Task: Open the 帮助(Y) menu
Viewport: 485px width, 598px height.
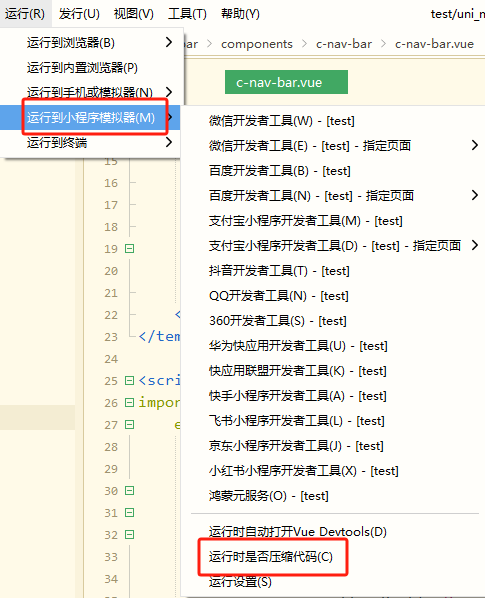Action: [x=240, y=14]
